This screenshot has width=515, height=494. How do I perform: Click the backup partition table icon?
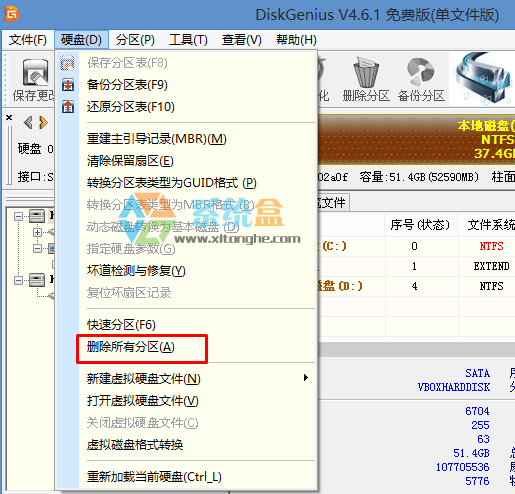[68, 85]
